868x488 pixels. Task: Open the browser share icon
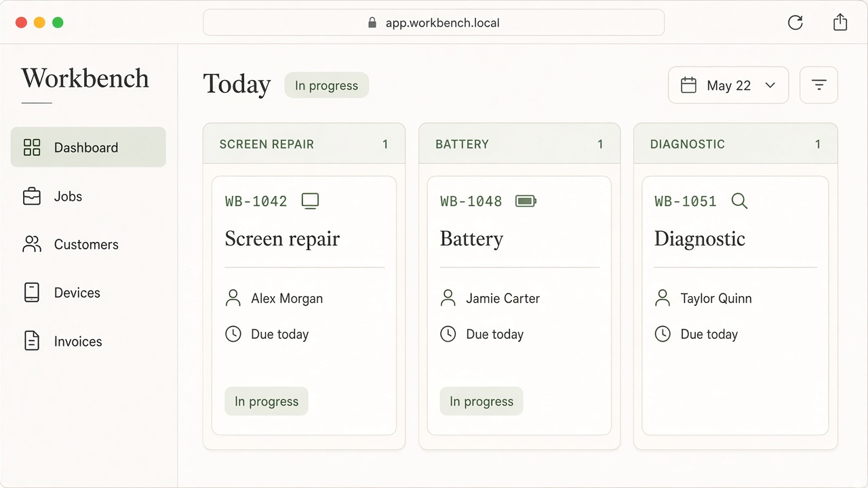[x=840, y=22]
